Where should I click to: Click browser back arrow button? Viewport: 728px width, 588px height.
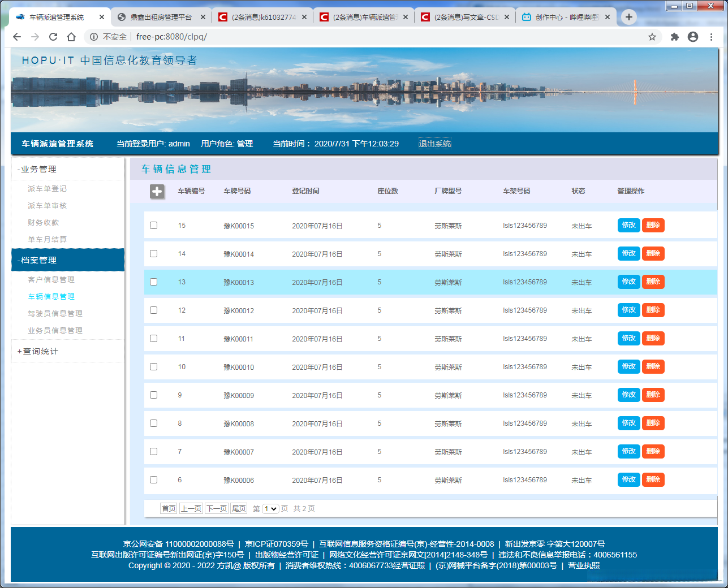pyautogui.click(x=17, y=37)
